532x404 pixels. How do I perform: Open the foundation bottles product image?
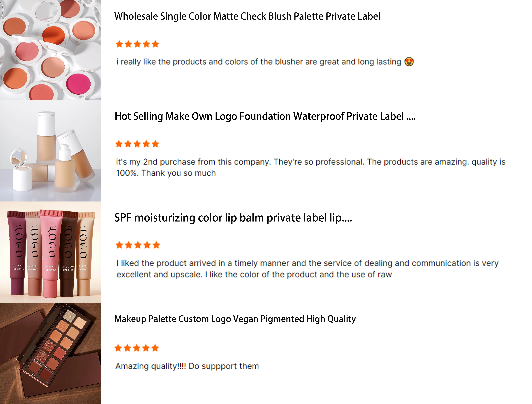[50, 151]
